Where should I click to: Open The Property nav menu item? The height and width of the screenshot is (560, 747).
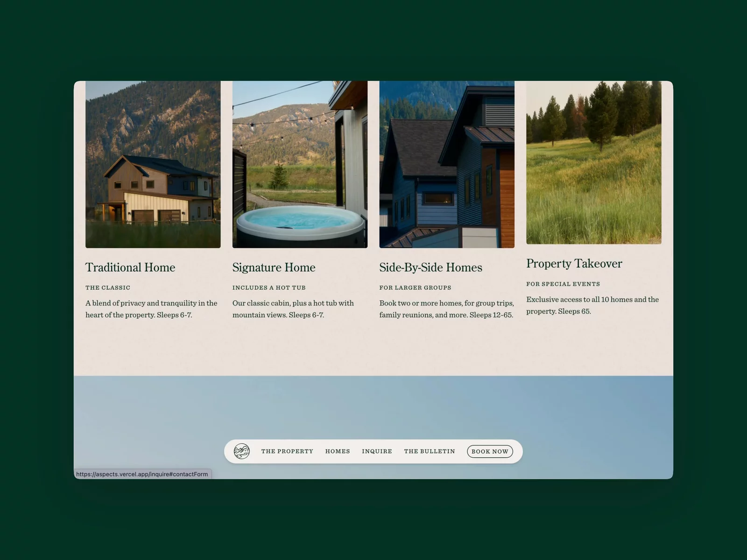coord(287,451)
